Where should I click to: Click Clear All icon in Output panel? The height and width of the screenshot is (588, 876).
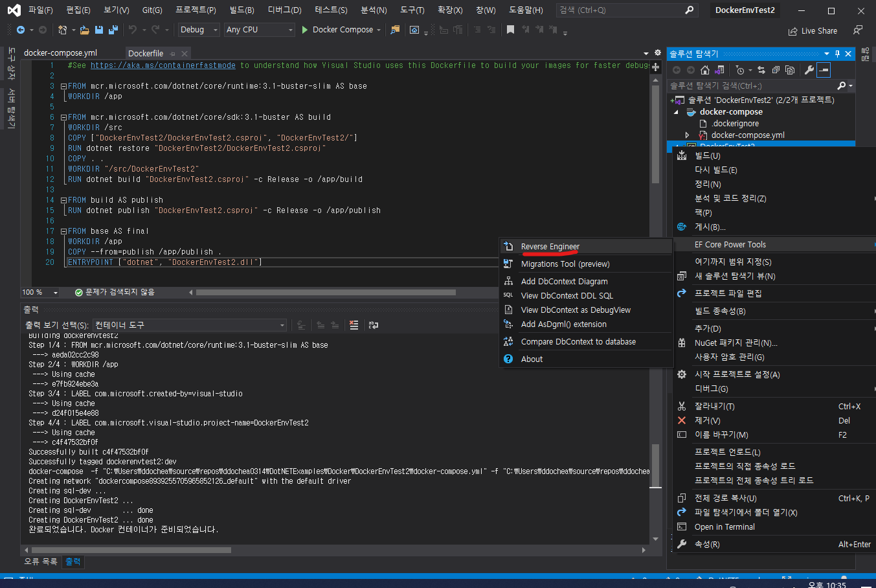pos(354,325)
